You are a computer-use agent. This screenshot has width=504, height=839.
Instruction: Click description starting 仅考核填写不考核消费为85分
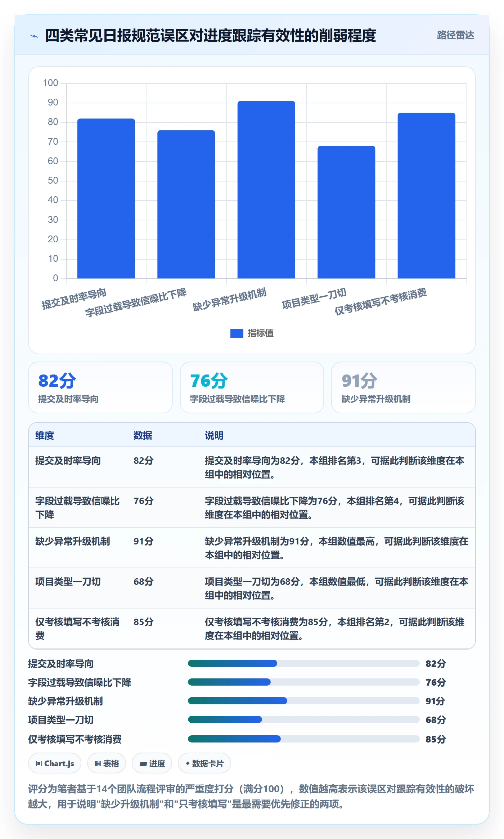[x=335, y=629]
